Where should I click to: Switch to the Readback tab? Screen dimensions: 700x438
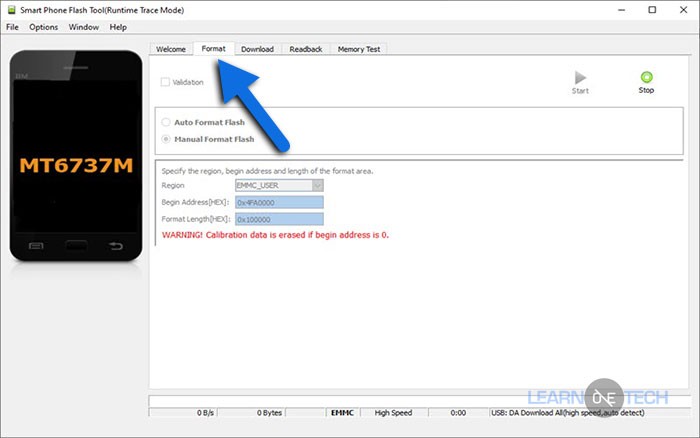coord(306,49)
